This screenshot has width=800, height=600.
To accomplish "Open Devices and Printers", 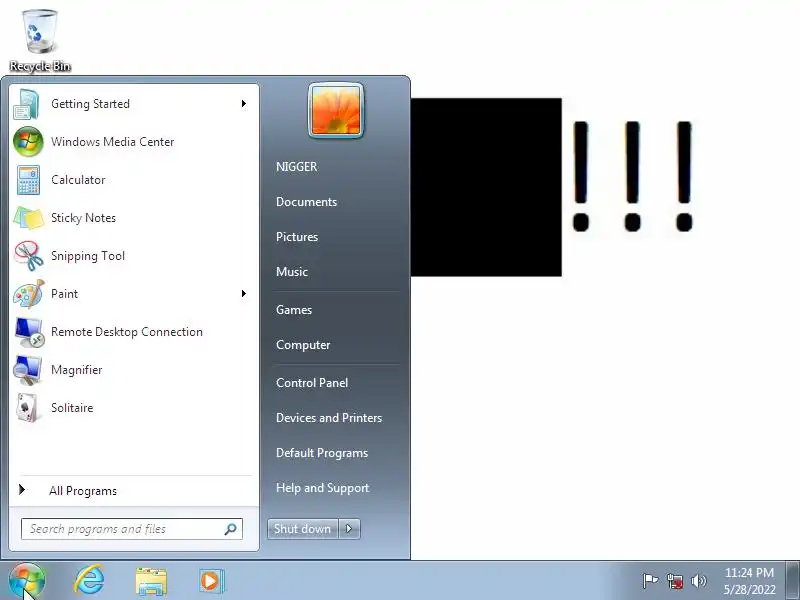I will 329,418.
